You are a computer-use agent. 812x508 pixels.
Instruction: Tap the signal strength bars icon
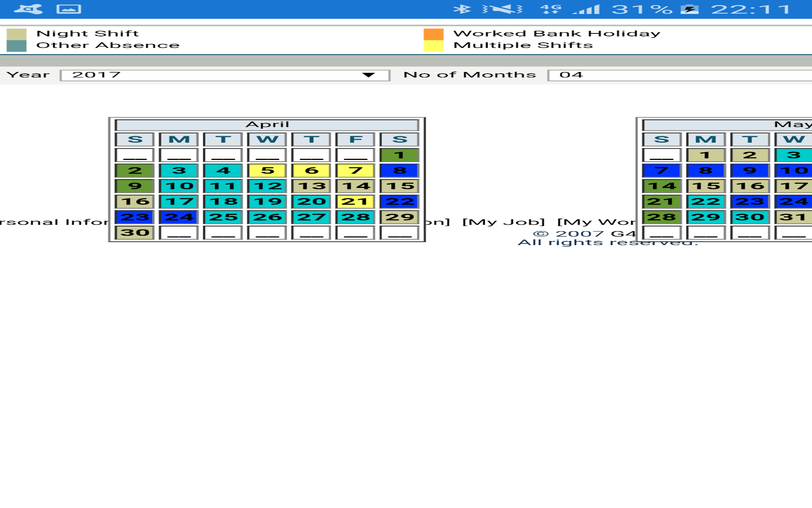tap(587, 9)
